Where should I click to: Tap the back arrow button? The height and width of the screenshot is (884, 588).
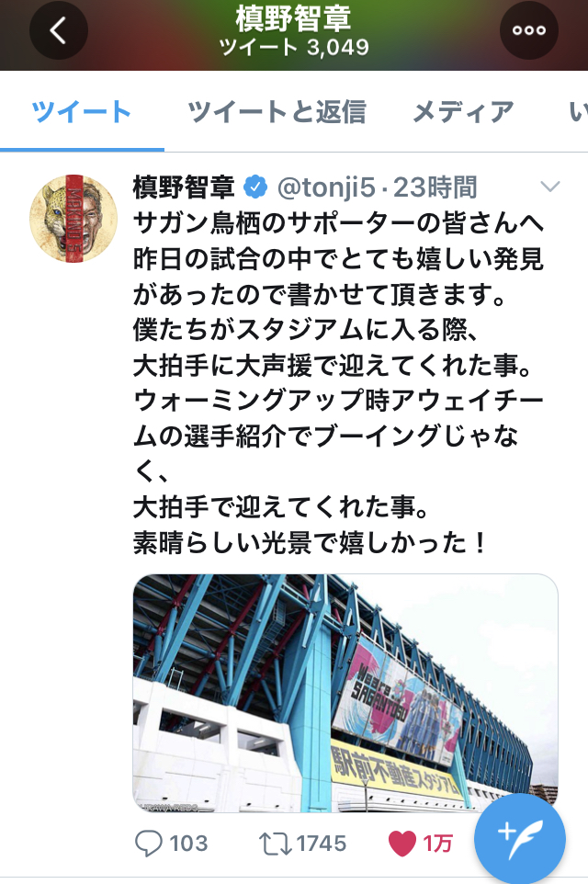pyautogui.click(x=59, y=30)
